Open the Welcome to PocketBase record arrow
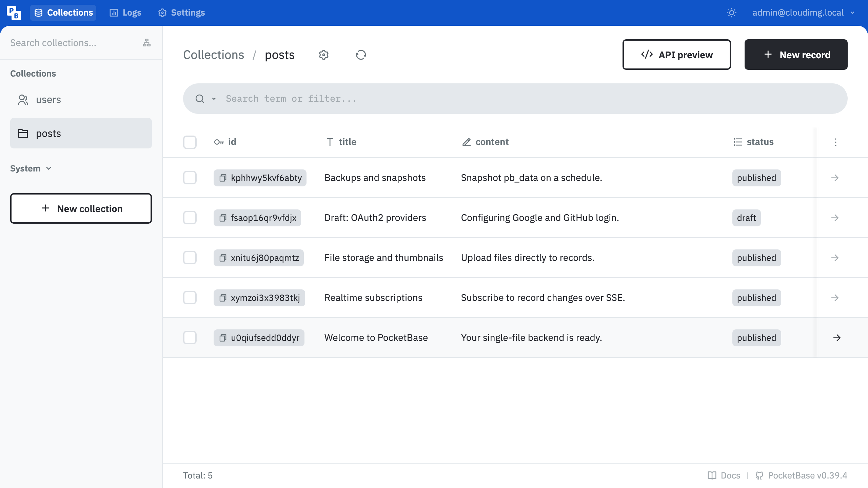868x488 pixels. (837, 338)
